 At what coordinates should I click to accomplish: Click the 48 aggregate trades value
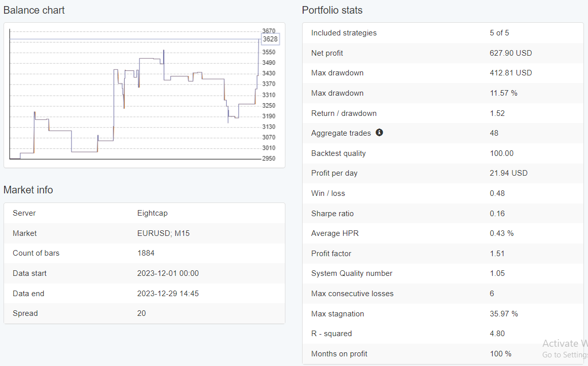tap(494, 133)
